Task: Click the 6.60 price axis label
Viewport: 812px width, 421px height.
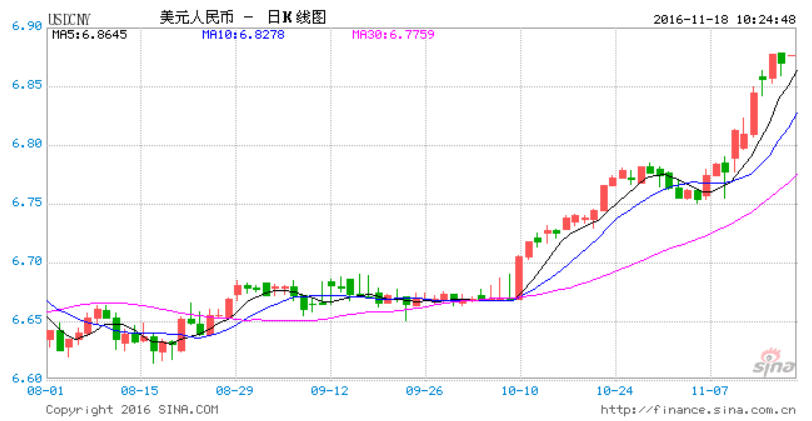Action: (x=20, y=380)
